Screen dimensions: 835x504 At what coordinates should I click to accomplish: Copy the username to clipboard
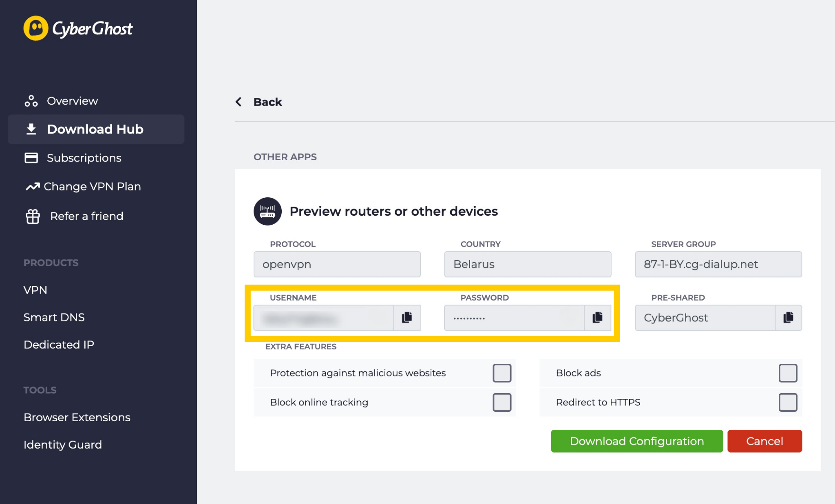[407, 318]
